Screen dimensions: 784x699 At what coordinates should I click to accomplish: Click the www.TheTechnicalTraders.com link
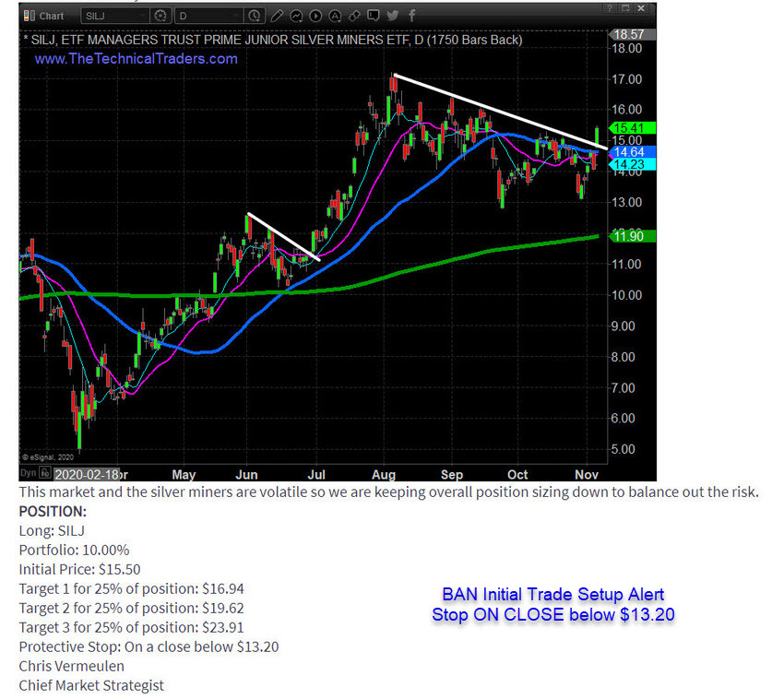tap(136, 58)
